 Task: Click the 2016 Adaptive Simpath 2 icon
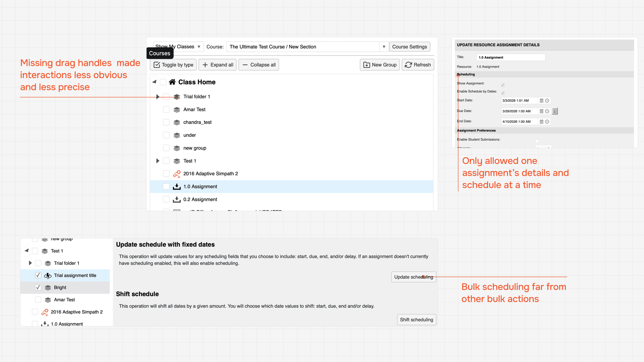pos(177,174)
